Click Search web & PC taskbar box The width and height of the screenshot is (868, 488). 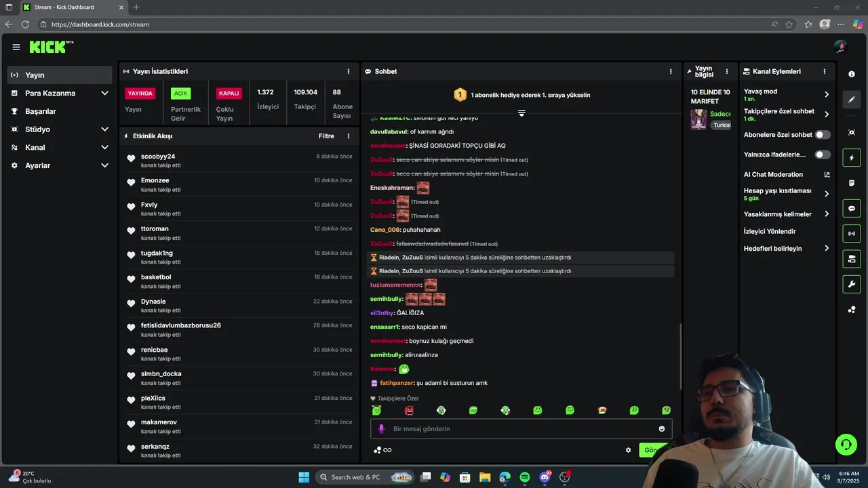coord(366,477)
